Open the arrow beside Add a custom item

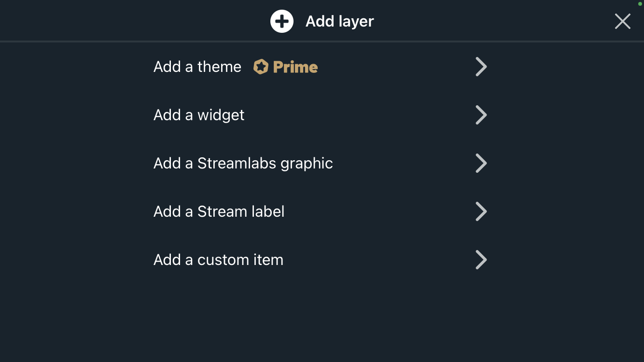tap(481, 260)
